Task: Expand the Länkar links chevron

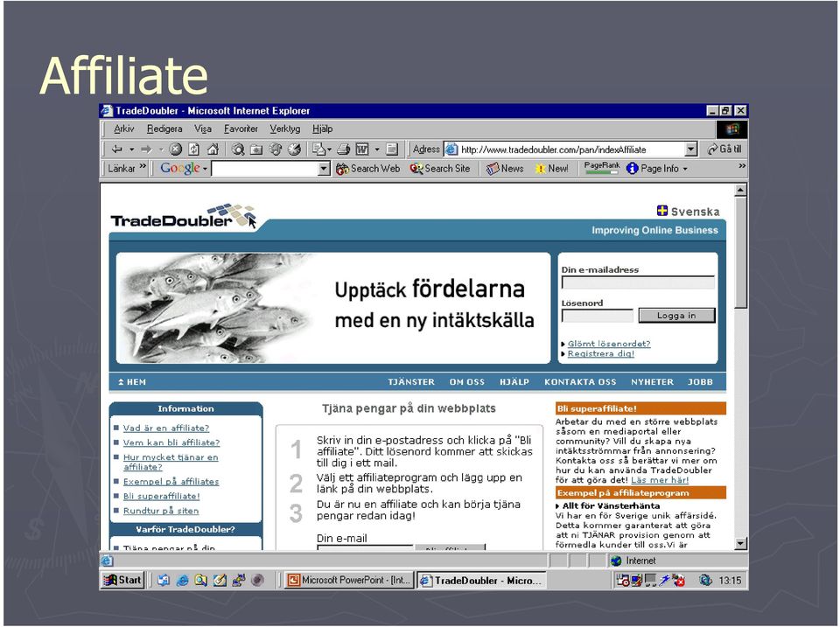Action: tap(143, 166)
